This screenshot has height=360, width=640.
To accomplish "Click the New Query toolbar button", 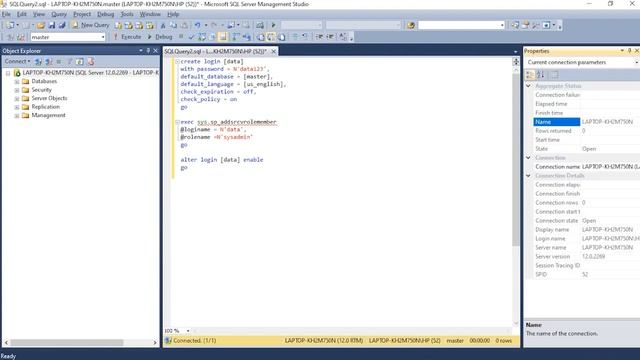I will (x=91, y=25).
